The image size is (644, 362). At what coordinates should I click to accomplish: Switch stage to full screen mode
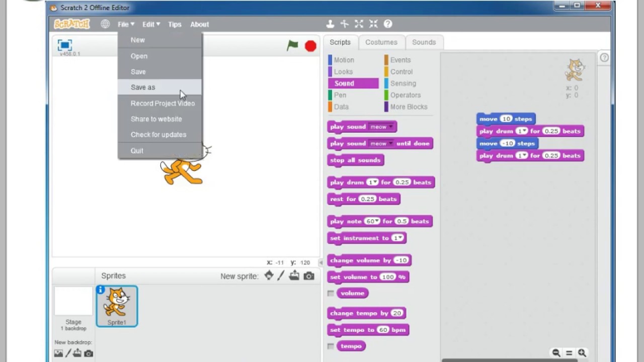[x=64, y=45]
